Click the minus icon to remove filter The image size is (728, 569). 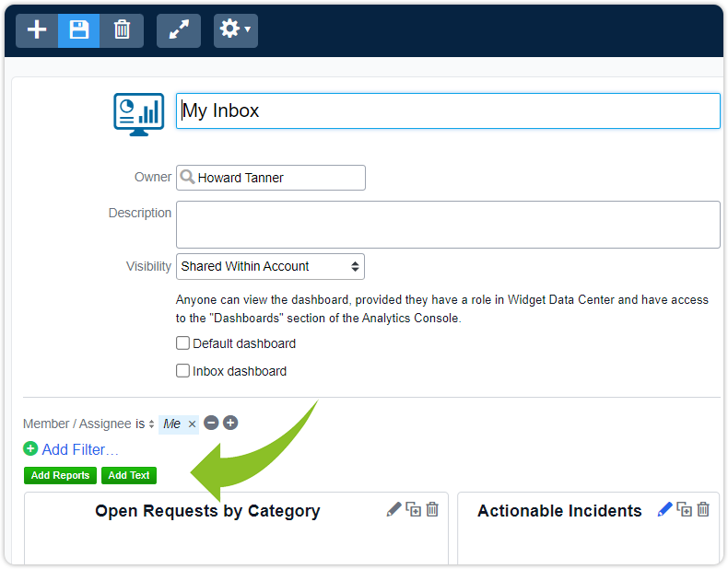tap(211, 423)
